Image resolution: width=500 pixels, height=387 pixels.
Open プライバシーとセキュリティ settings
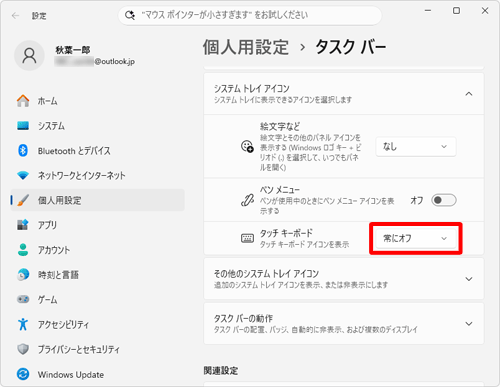coord(98,349)
